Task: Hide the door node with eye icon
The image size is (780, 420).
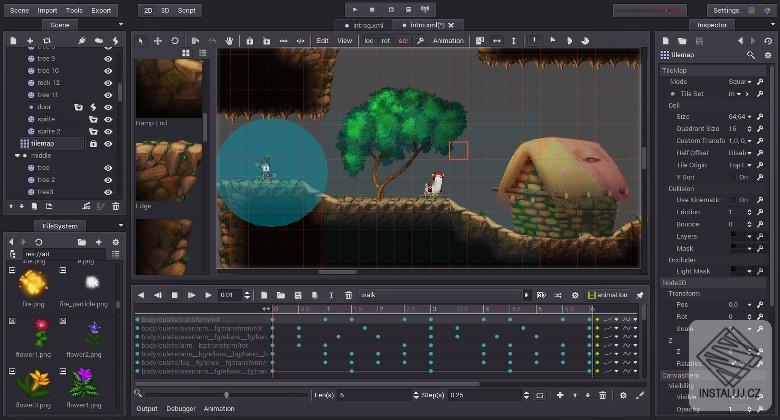Action: 108,107
